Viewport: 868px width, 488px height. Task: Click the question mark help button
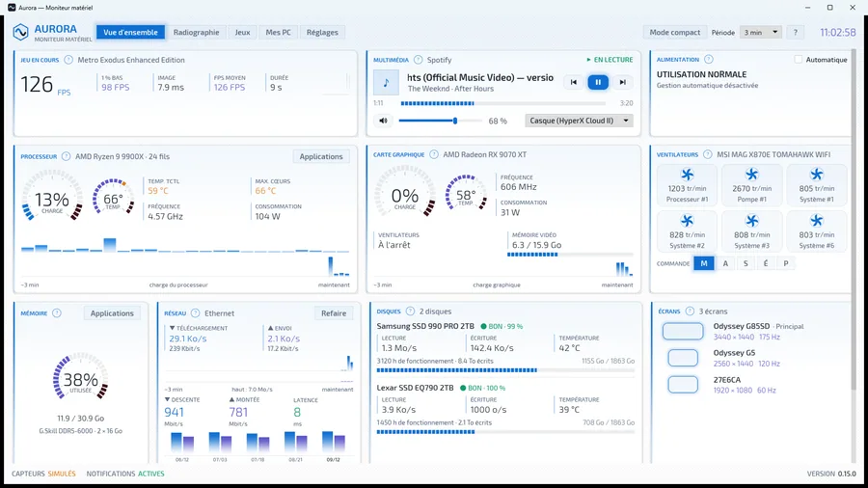point(796,32)
